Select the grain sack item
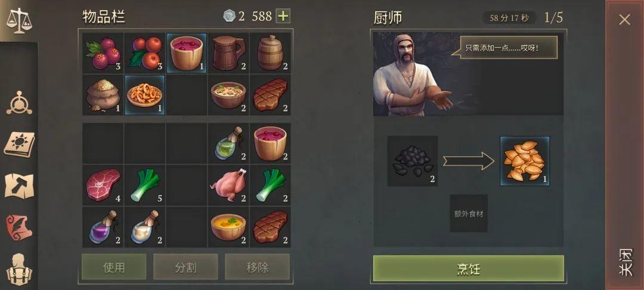 pyautogui.click(x=103, y=95)
